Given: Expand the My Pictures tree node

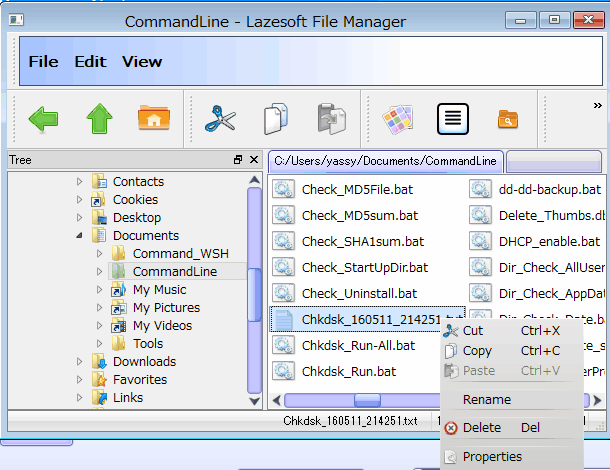Looking at the screenshot, I should point(99,307).
